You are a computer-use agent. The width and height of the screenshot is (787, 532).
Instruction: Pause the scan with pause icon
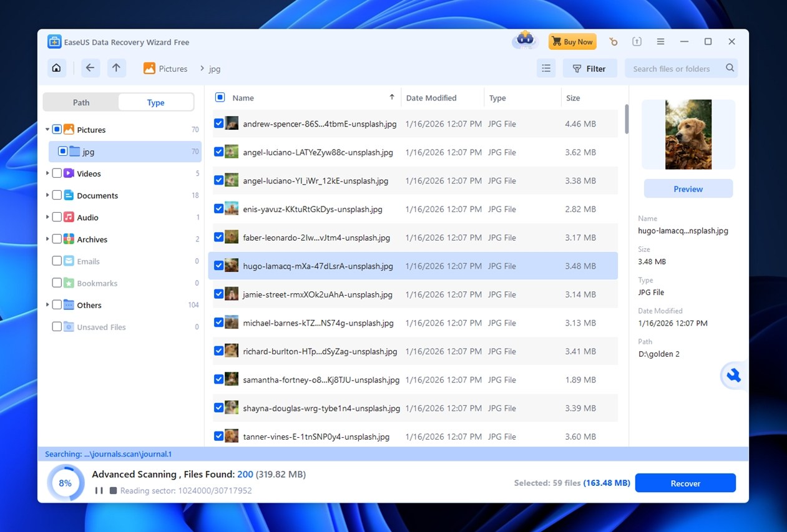[99, 491]
